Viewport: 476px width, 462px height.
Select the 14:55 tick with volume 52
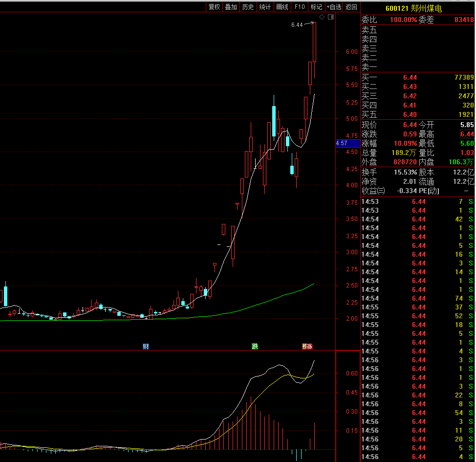[x=418, y=316]
